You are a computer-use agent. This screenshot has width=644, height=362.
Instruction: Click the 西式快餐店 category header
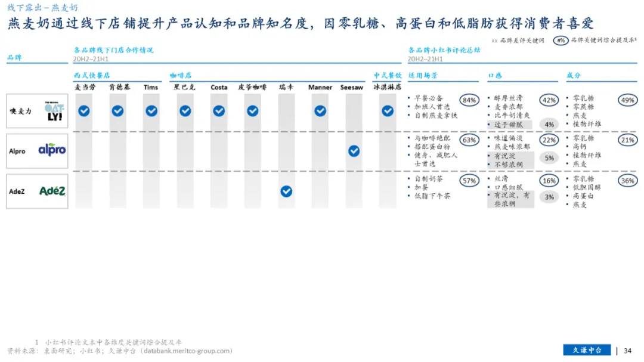click(92, 76)
